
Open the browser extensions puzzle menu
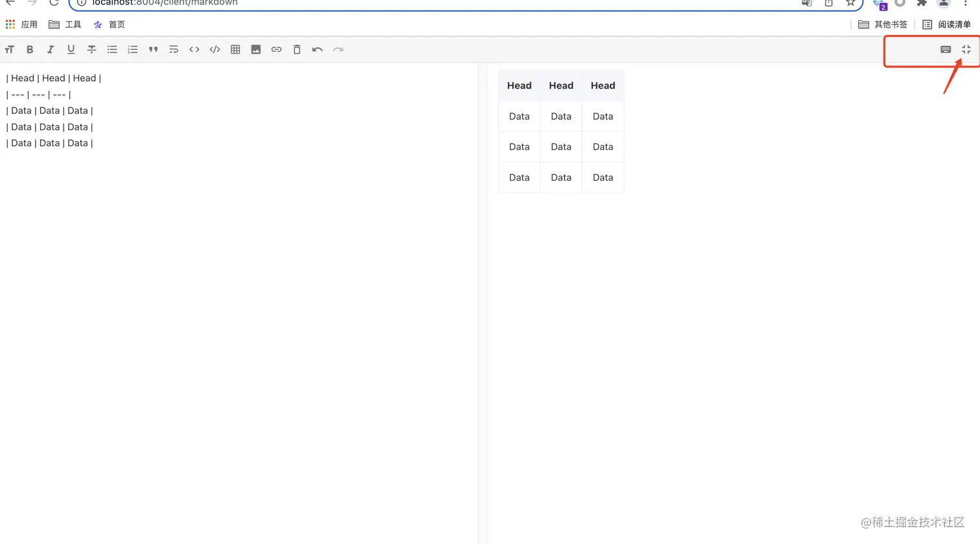922,3
